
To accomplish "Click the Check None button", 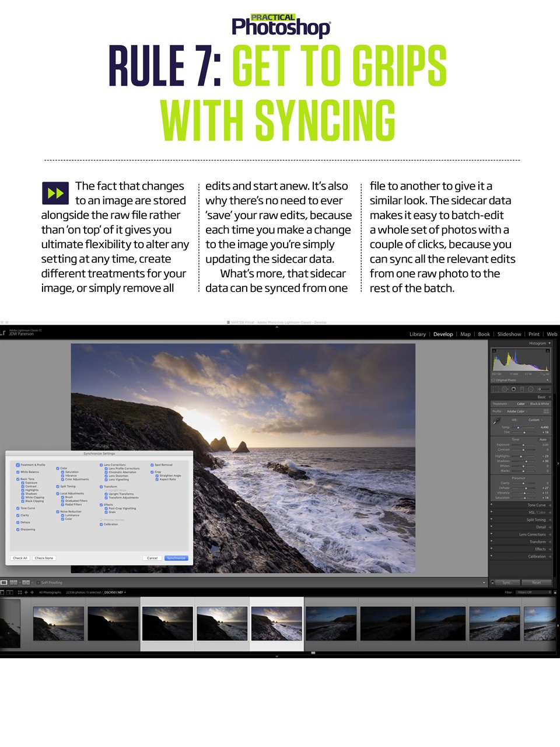I will tap(44, 558).
